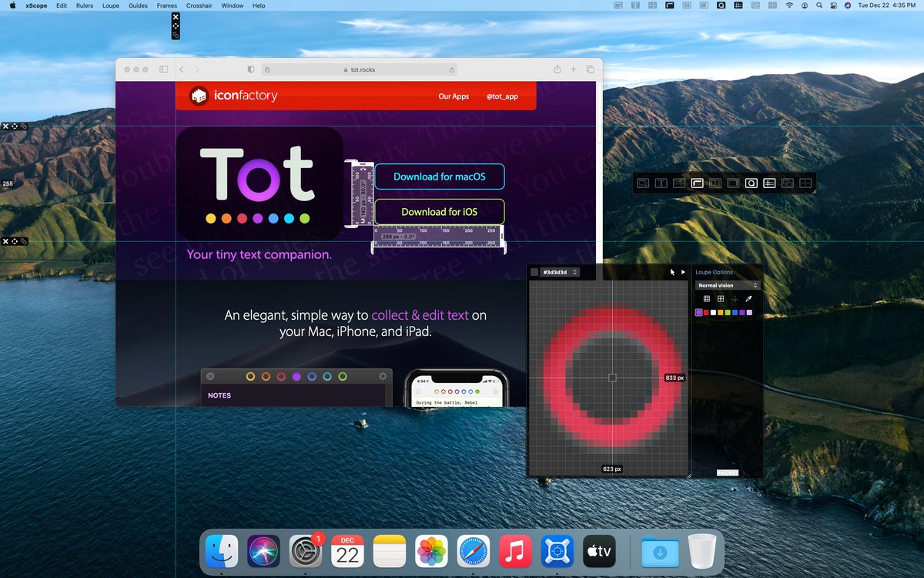924x578 pixels.
Task: Open the #3d3d3d color format dropdown
Action: click(560, 272)
